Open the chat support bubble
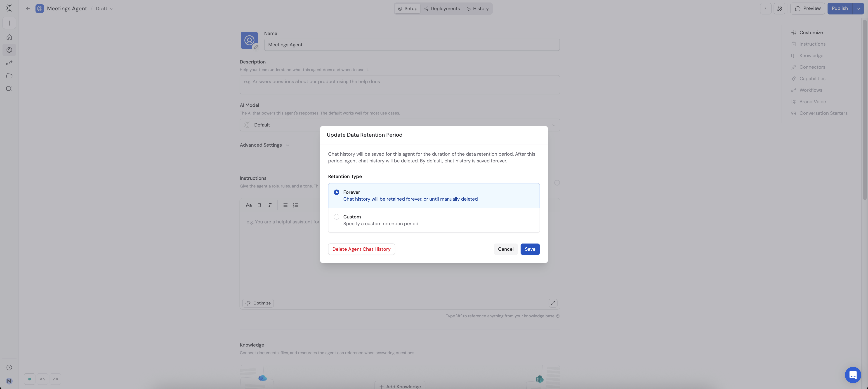Viewport: 868px width, 389px height. click(x=853, y=375)
